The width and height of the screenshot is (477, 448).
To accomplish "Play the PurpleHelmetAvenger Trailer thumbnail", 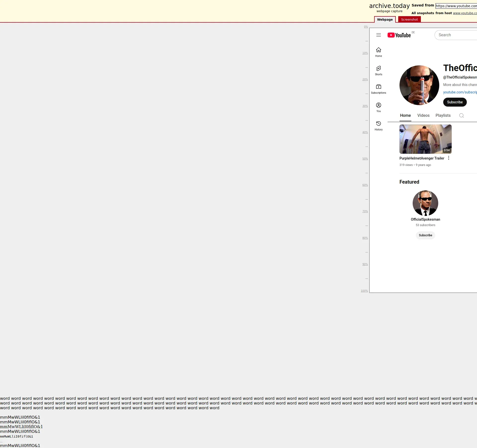I will tap(425, 139).
